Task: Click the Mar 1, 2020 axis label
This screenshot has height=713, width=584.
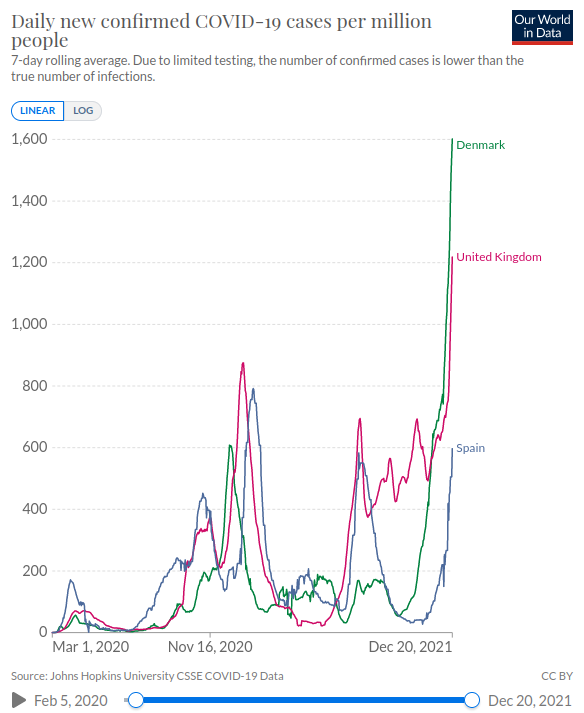Action: [x=91, y=647]
